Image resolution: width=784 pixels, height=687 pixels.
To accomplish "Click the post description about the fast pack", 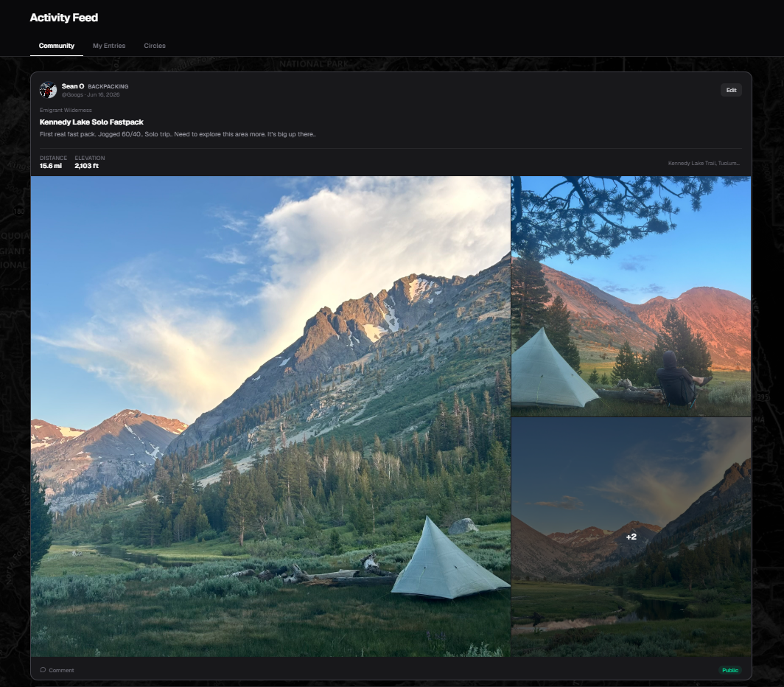I will [x=178, y=134].
